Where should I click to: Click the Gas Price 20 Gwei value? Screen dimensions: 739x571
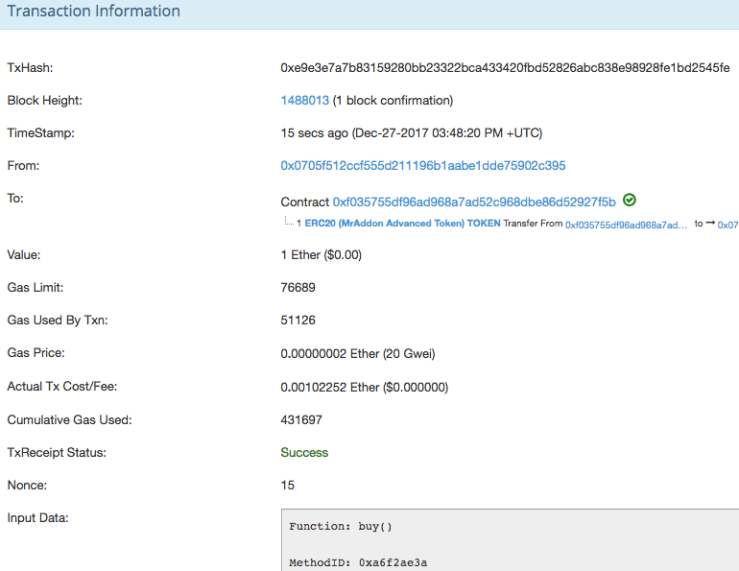click(357, 354)
